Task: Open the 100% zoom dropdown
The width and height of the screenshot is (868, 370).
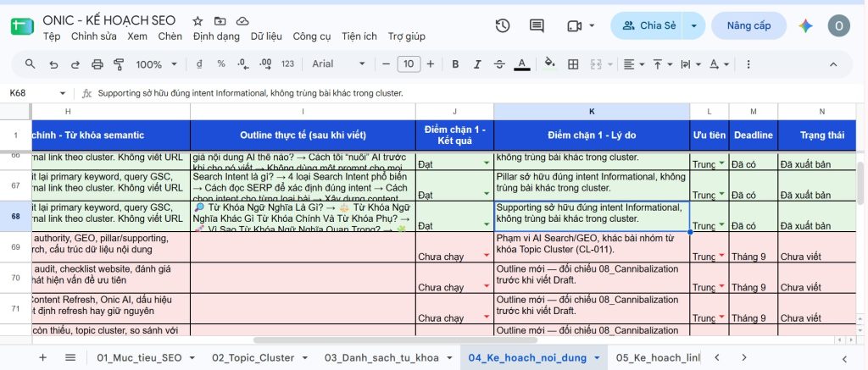Action: (x=156, y=64)
